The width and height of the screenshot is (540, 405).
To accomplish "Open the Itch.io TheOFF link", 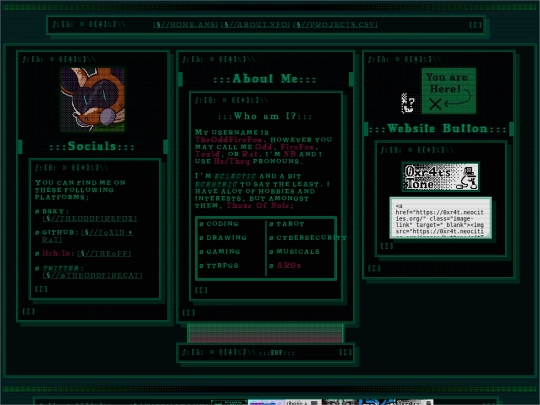I will (104, 253).
